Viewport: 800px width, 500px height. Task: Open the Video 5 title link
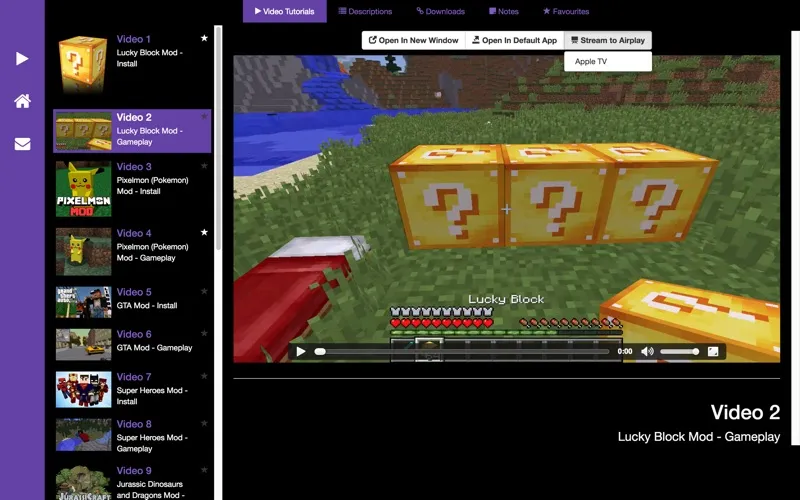(134, 292)
